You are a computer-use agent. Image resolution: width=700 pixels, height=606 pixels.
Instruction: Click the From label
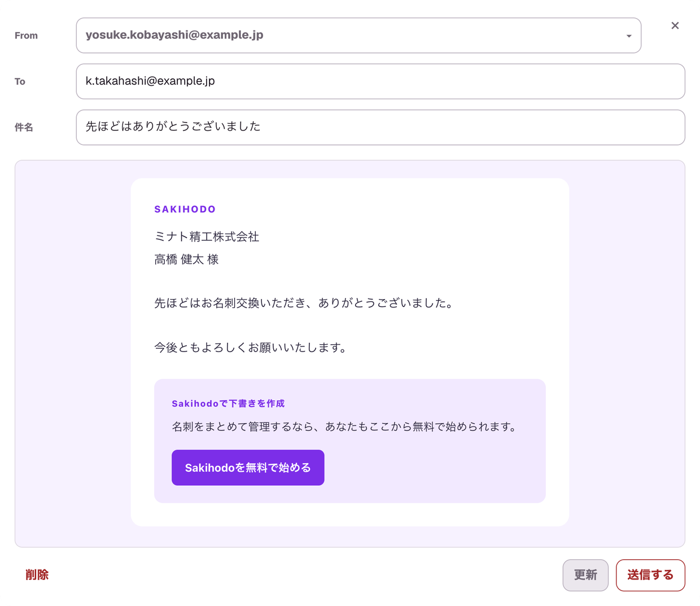point(26,36)
